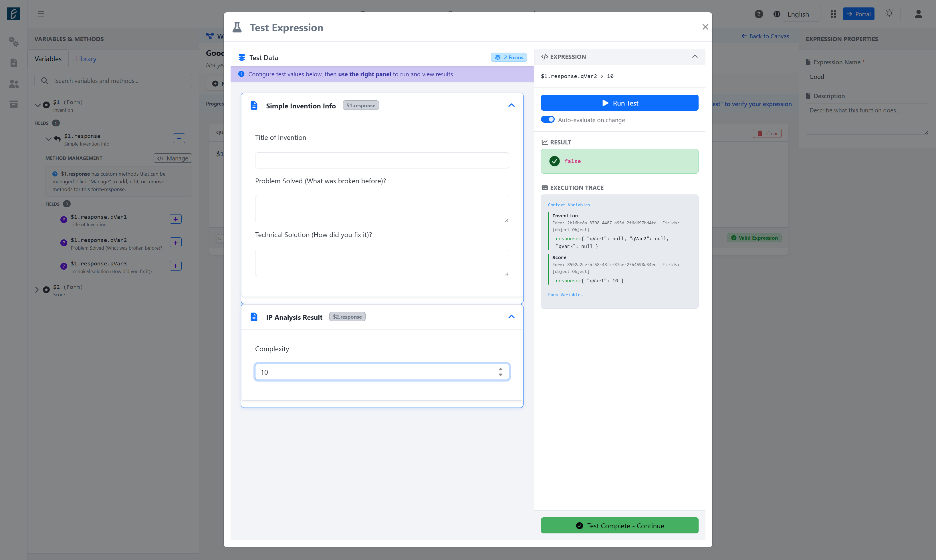Collapse the IP Analysis Result section
The image size is (936, 560).
(511, 317)
